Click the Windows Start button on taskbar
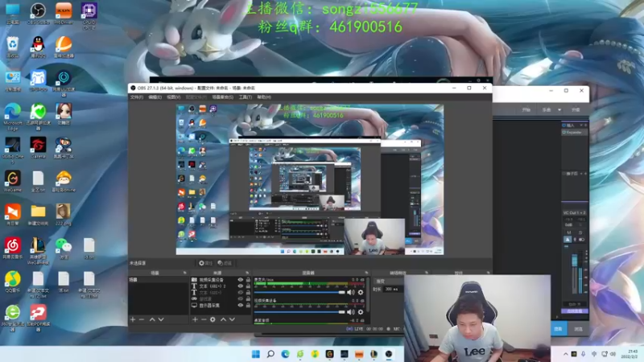This screenshot has height=362, width=644. (x=255, y=354)
